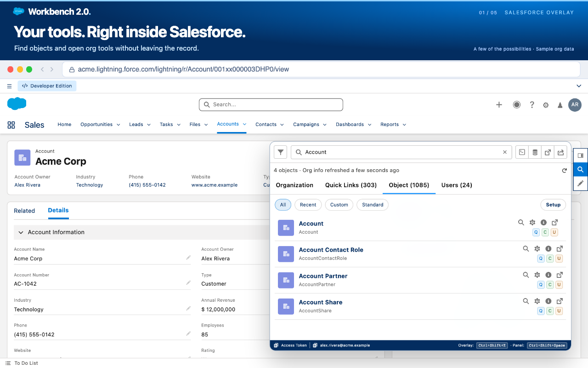Open the Related tab on the record
This screenshot has width=588, height=368.
[x=24, y=211]
